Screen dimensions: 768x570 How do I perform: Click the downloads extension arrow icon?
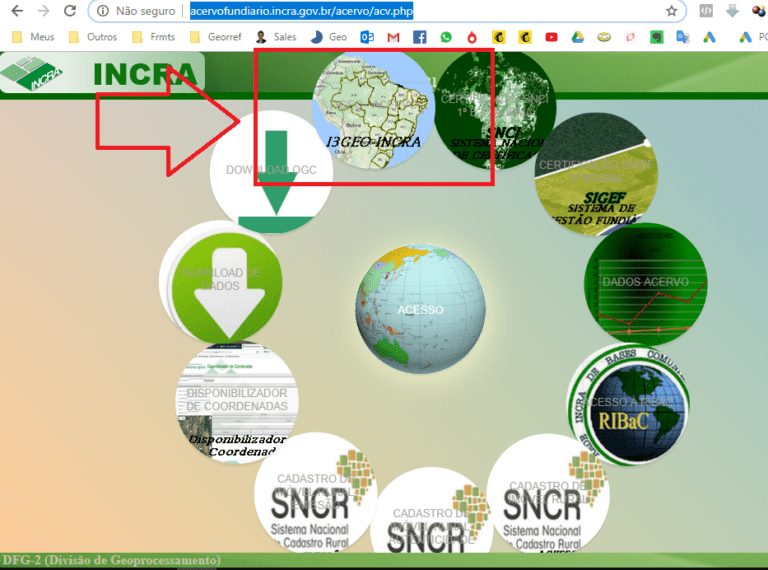click(x=732, y=11)
